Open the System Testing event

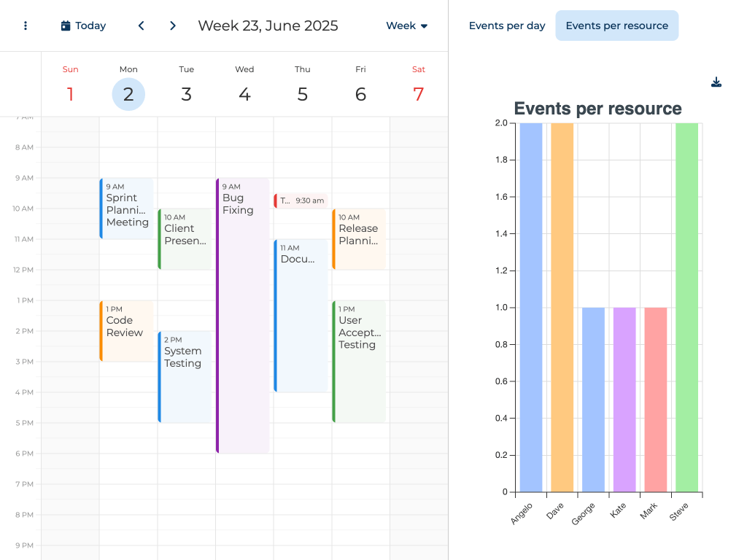tap(185, 376)
